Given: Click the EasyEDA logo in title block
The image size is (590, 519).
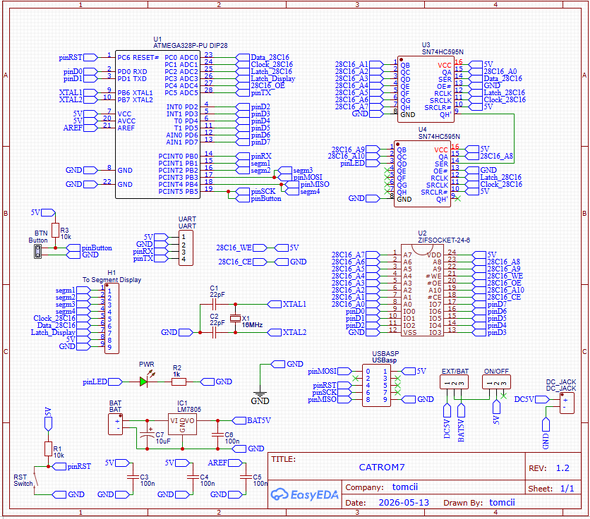Looking at the screenshot, I should point(304,494).
